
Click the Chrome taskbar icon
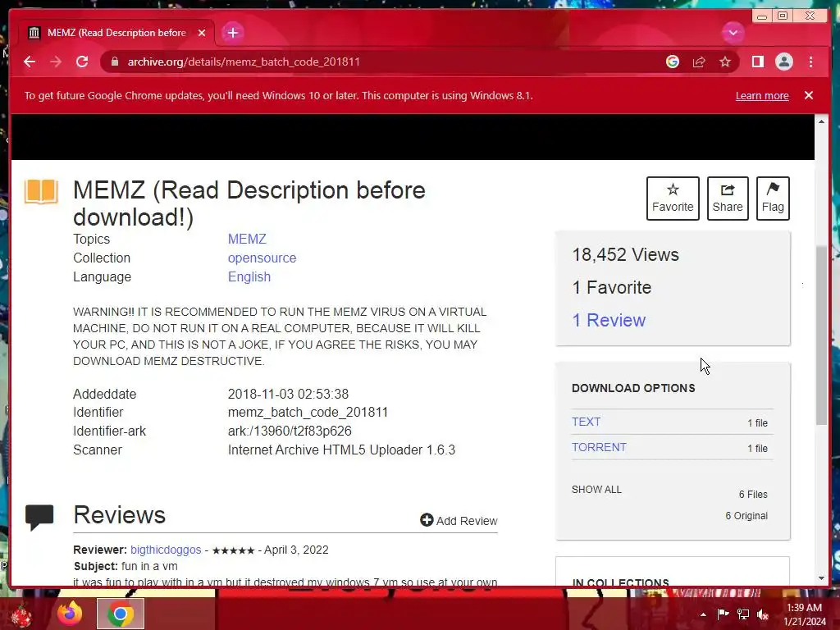click(x=120, y=614)
